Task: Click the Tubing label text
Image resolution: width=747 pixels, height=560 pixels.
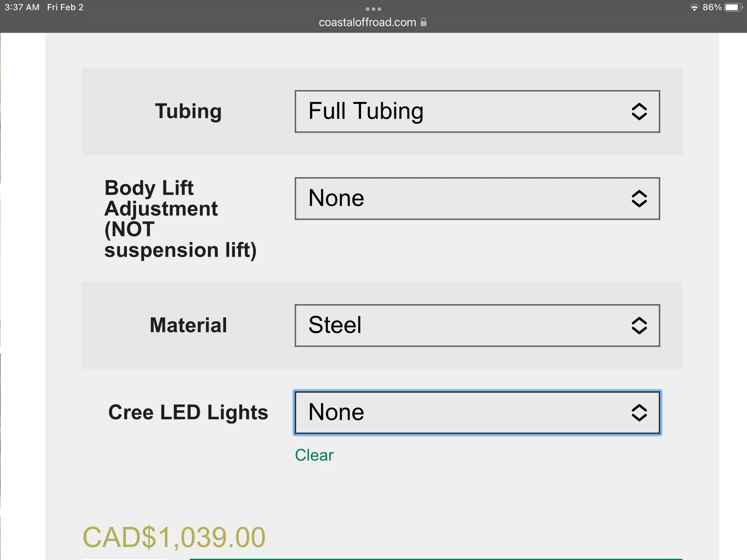Action: pos(188,111)
